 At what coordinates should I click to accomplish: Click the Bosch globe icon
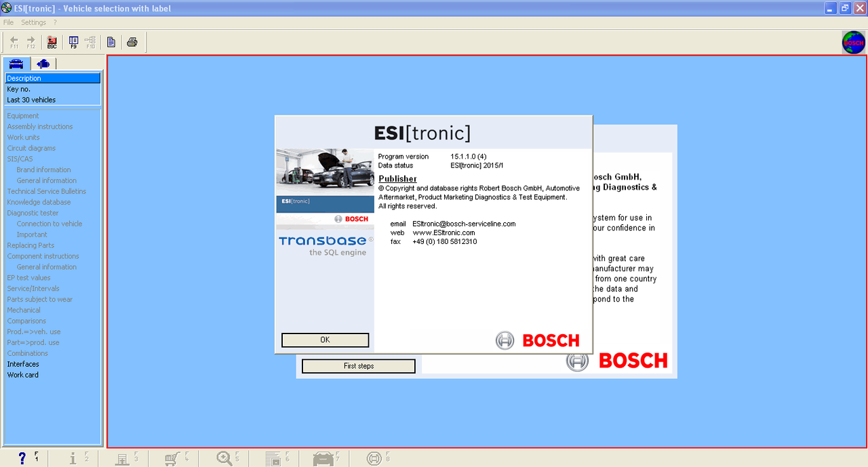(x=854, y=42)
